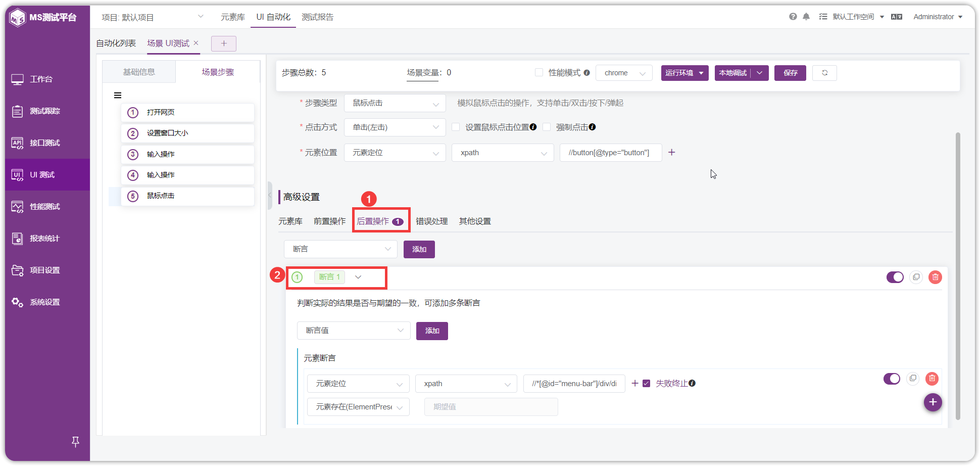
Task: Toggle off the 断言 1 enable switch
Action: pos(895,277)
